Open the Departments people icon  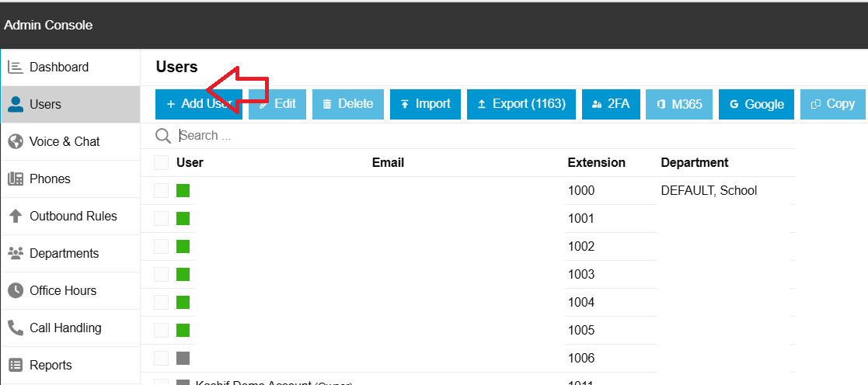15,253
